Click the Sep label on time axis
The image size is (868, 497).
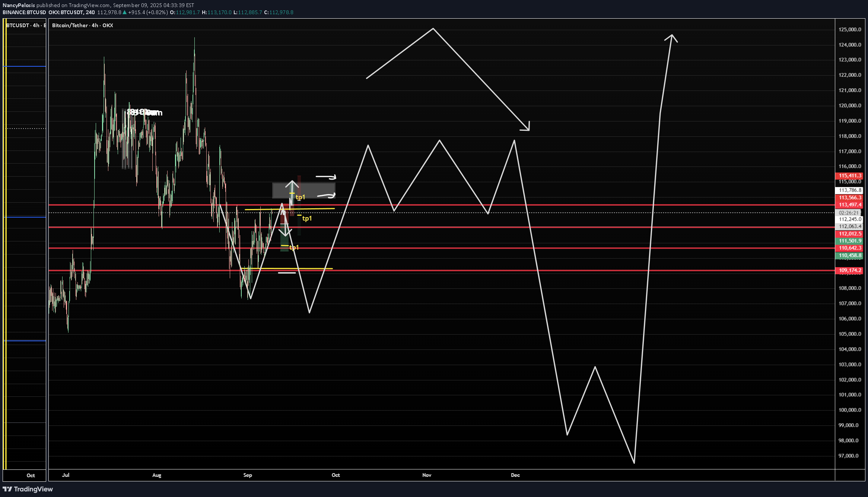pyautogui.click(x=248, y=475)
